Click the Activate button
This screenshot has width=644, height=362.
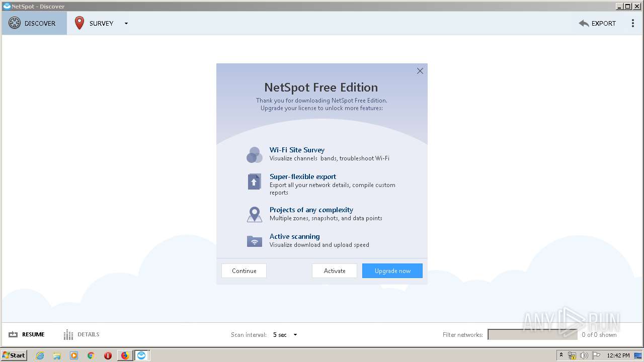pos(335,271)
